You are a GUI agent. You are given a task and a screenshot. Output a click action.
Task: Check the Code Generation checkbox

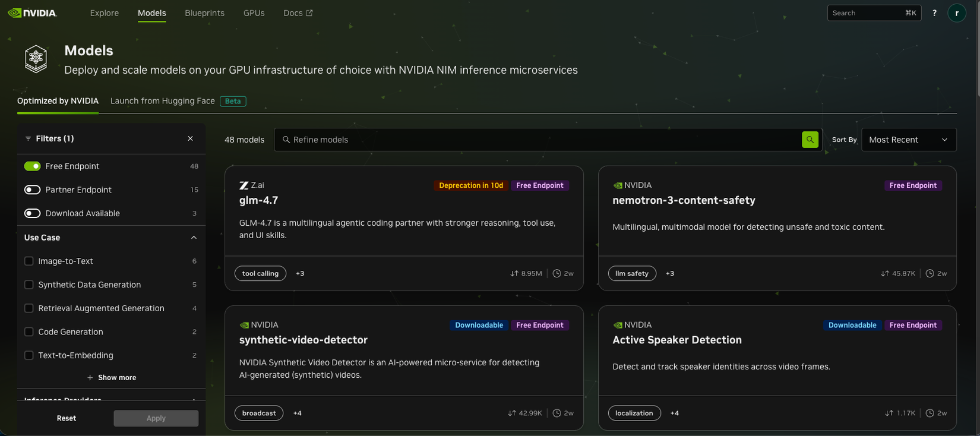point(29,331)
